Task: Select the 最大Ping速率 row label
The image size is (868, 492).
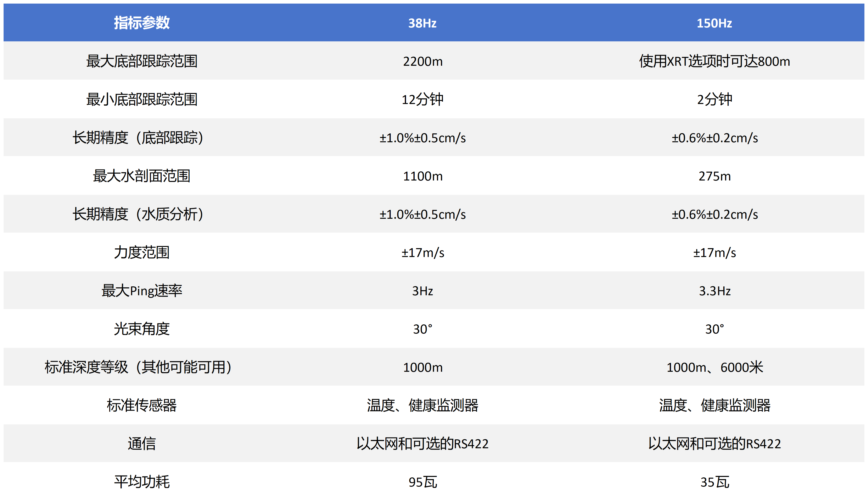Action: [142, 291]
